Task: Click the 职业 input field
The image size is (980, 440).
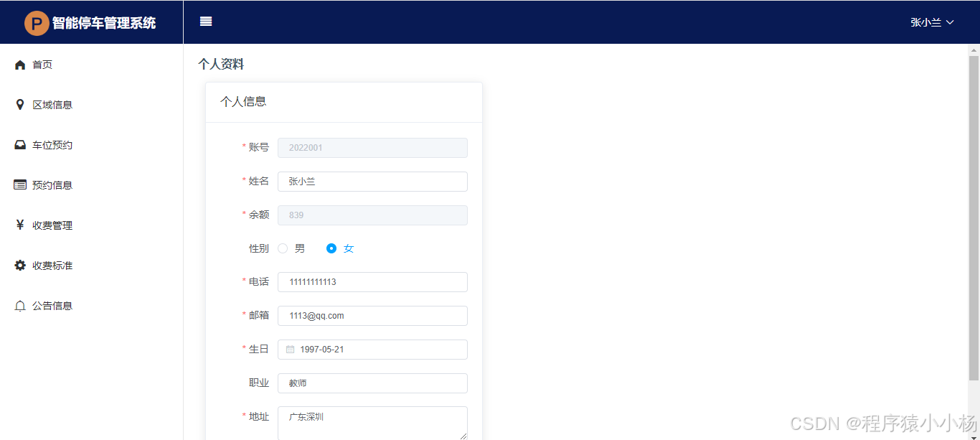Action: pos(372,383)
